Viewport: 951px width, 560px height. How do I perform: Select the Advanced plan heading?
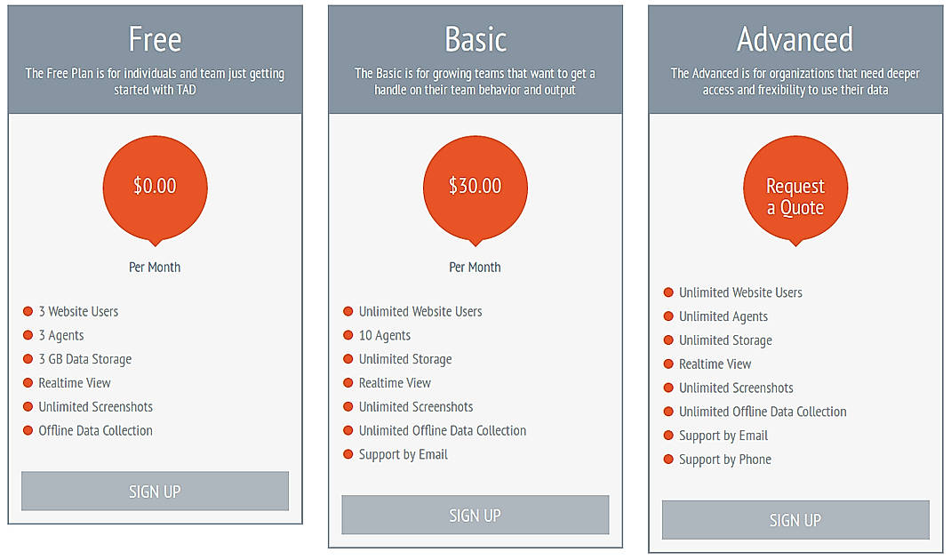tap(795, 39)
